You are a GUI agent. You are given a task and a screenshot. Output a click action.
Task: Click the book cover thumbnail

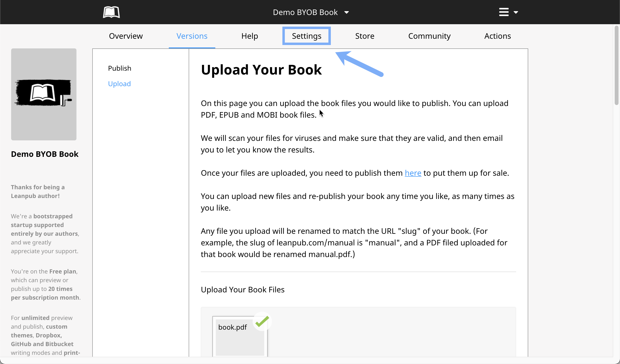click(44, 94)
